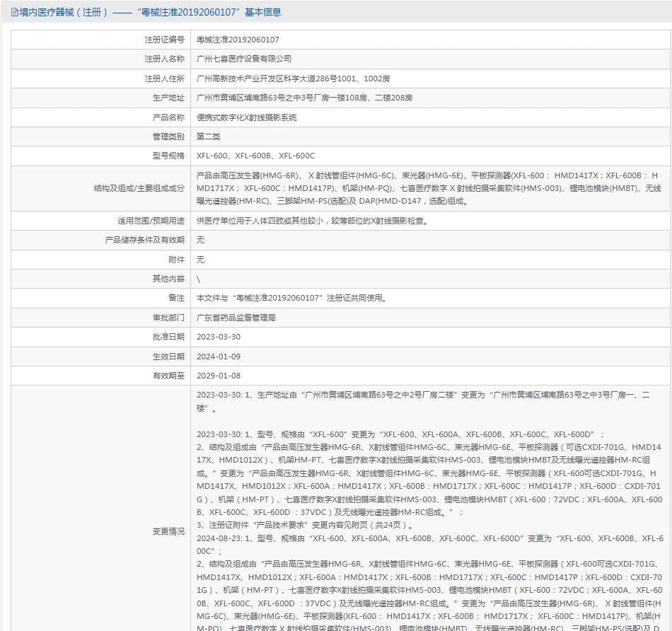Click the 批准日期 label
Image resolution: width=672 pixels, height=631 pixels.
(168, 337)
